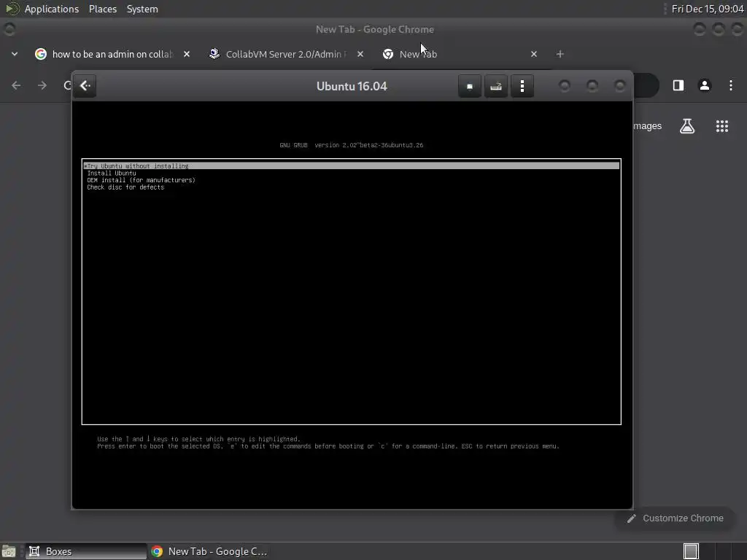Open the Places menu
Screen dimensions: 747x560
[x=102, y=9]
